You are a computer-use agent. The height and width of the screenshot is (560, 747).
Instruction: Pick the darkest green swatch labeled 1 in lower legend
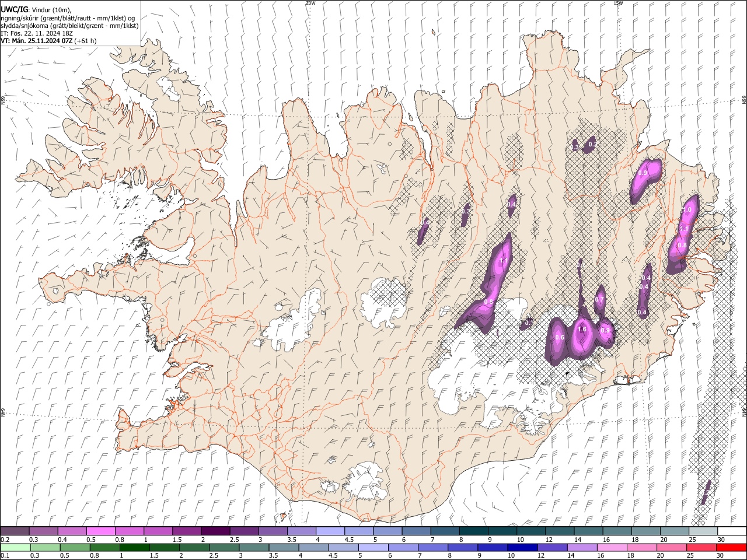click(134, 547)
